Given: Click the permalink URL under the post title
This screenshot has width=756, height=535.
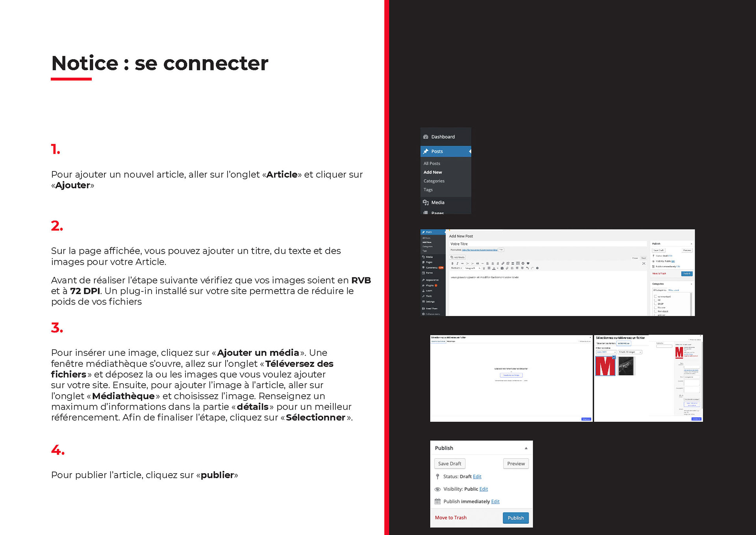Looking at the screenshot, I should point(480,250).
